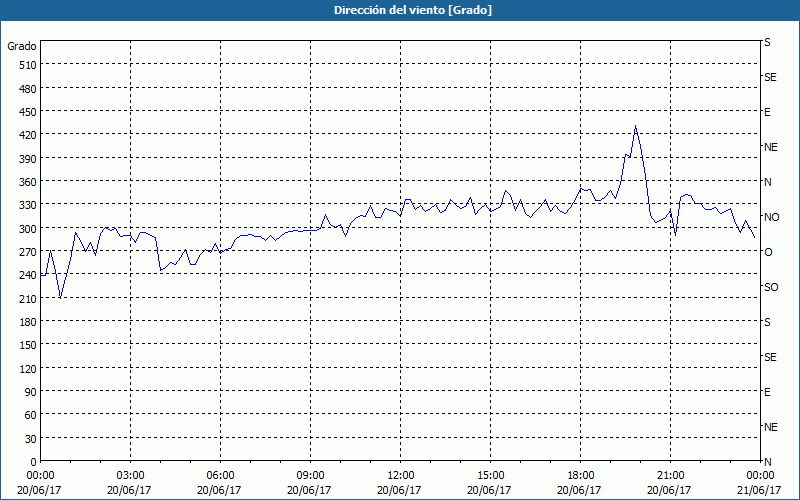800x500 pixels.
Task: Click the title 'Dirección del viento [Grado]'
Action: [x=413, y=10]
